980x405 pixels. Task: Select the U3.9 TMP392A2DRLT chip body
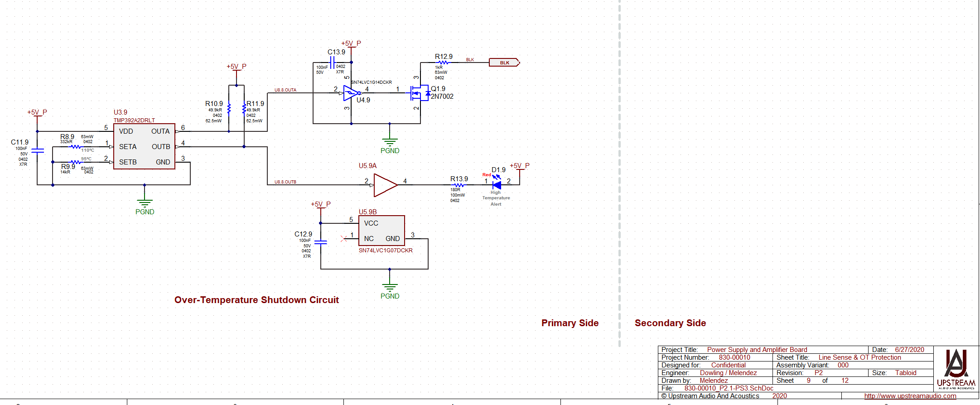click(144, 146)
